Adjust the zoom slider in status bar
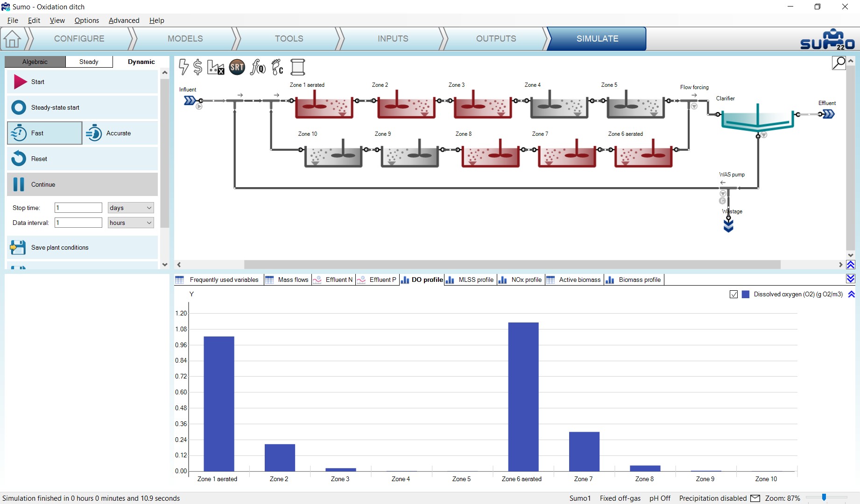 click(824, 498)
